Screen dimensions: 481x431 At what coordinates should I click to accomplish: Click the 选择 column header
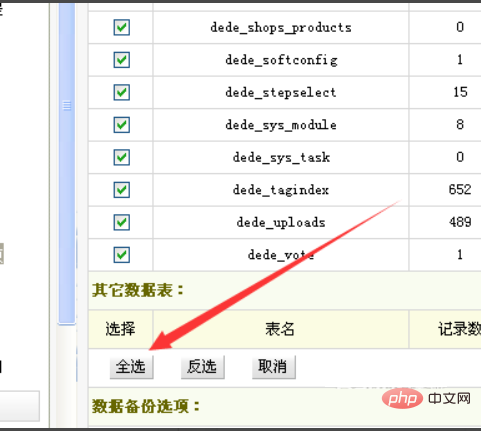pos(120,329)
